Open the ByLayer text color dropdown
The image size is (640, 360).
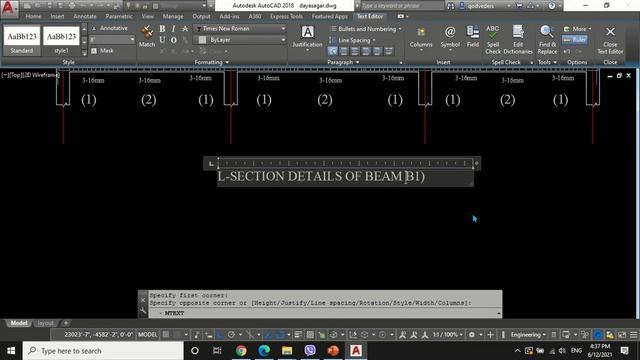[x=240, y=40]
